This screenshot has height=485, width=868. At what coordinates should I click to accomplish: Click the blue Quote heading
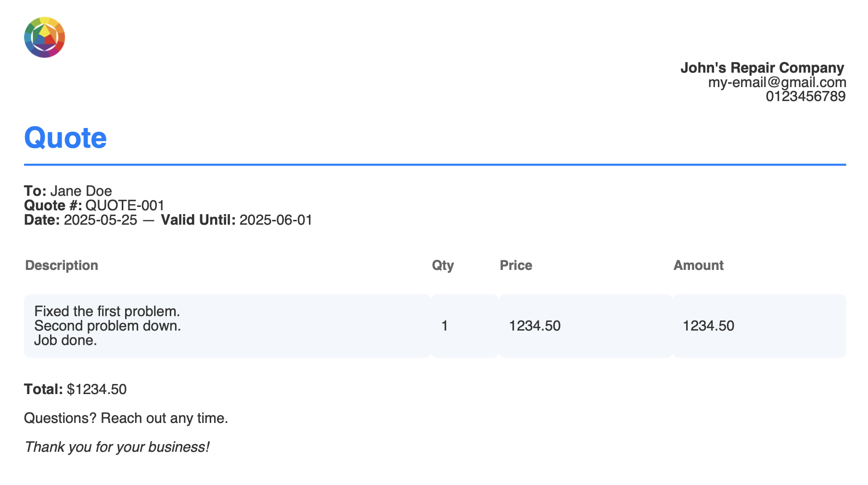click(65, 138)
